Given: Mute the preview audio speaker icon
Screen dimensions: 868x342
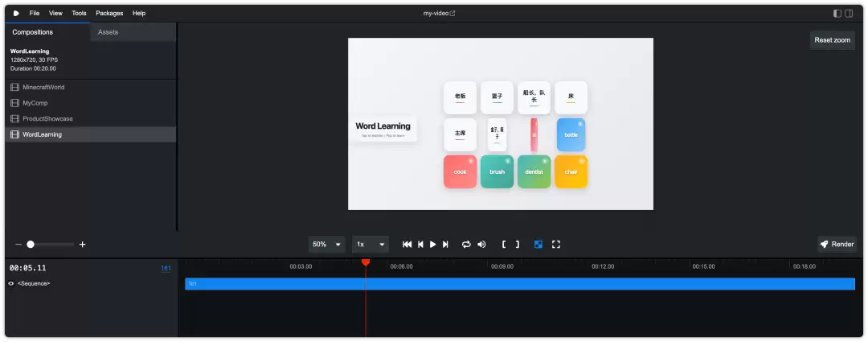Looking at the screenshot, I should (481, 245).
